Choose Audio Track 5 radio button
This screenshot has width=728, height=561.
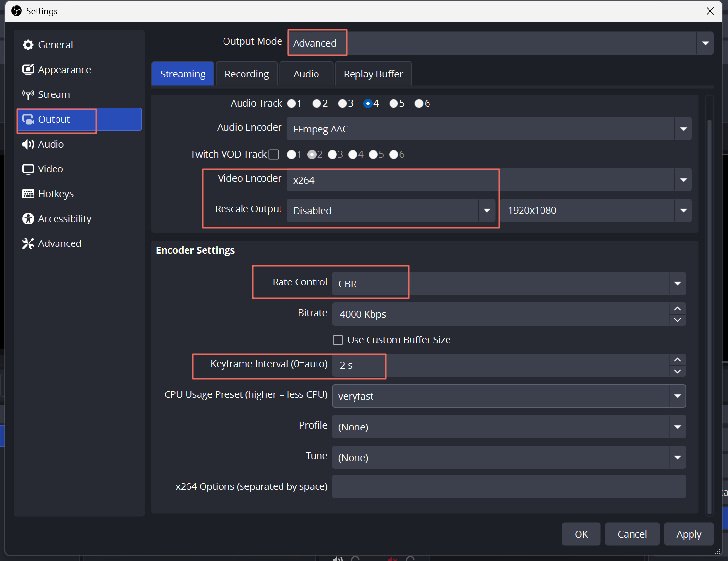[x=394, y=103]
